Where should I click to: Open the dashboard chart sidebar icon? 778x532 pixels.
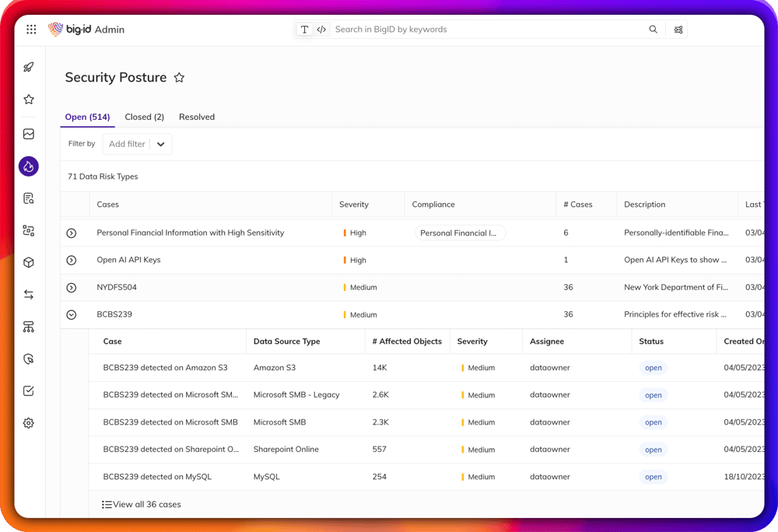29,134
